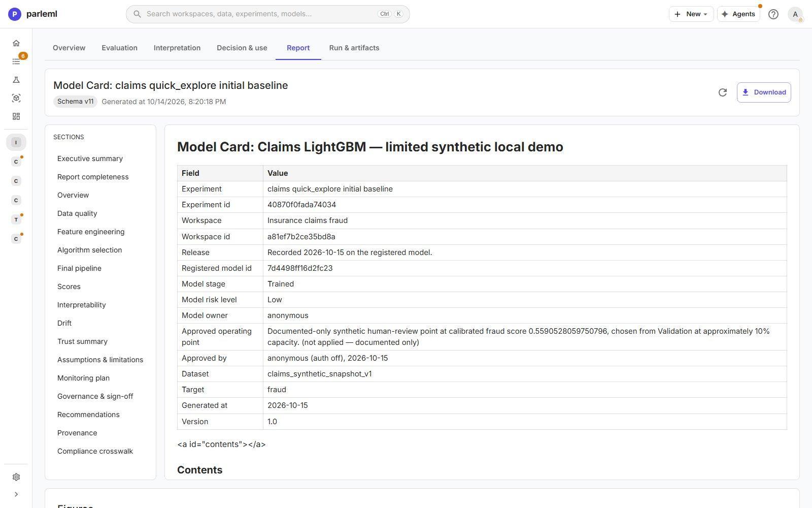Expand the sidebar with the chevron arrow

(16, 494)
